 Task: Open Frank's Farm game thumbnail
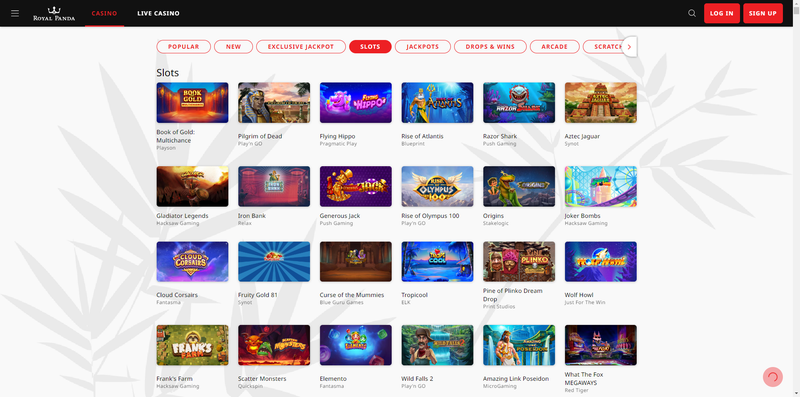[x=192, y=345]
